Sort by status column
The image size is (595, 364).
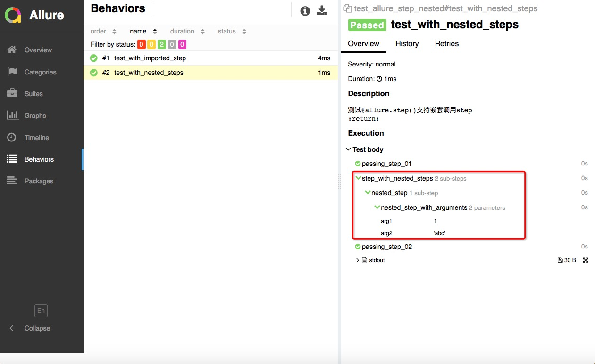pyautogui.click(x=232, y=31)
